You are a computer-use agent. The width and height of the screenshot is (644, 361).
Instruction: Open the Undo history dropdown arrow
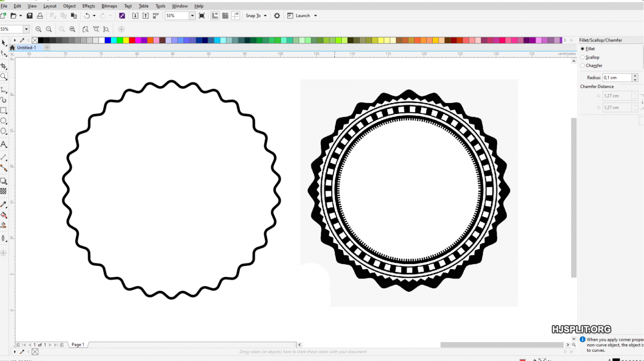point(94,15)
